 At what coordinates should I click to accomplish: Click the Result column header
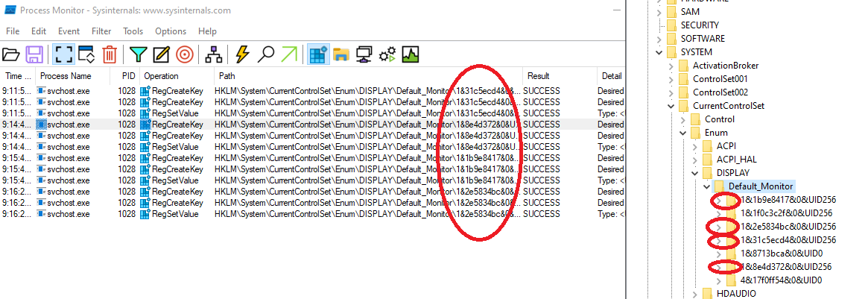pos(538,76)
